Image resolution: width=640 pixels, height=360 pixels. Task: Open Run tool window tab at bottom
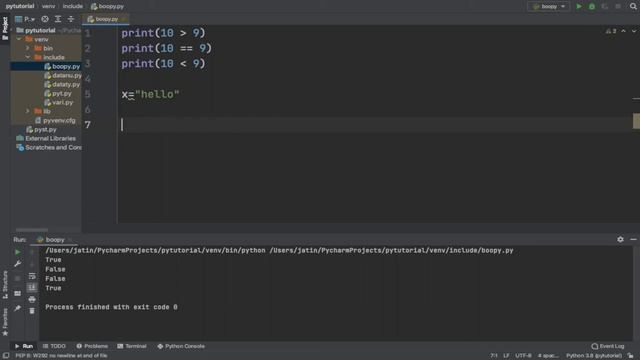[24, 346]
